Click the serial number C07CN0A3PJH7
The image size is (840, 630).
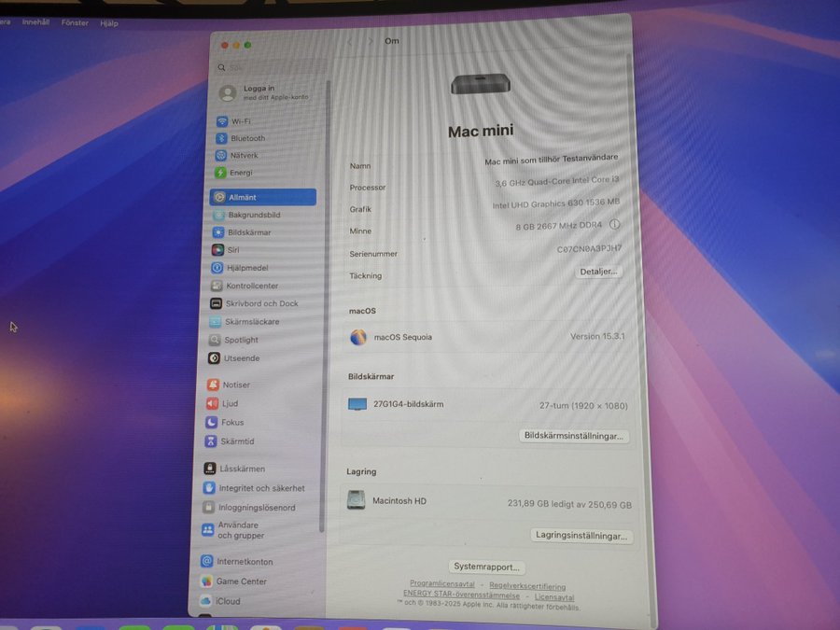(x=589, y=248)
